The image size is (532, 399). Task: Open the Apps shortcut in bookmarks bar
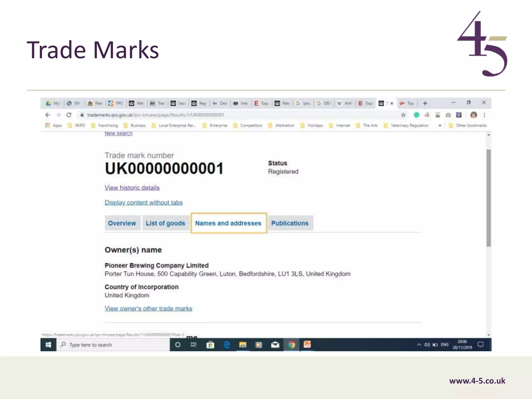point(54,125)
